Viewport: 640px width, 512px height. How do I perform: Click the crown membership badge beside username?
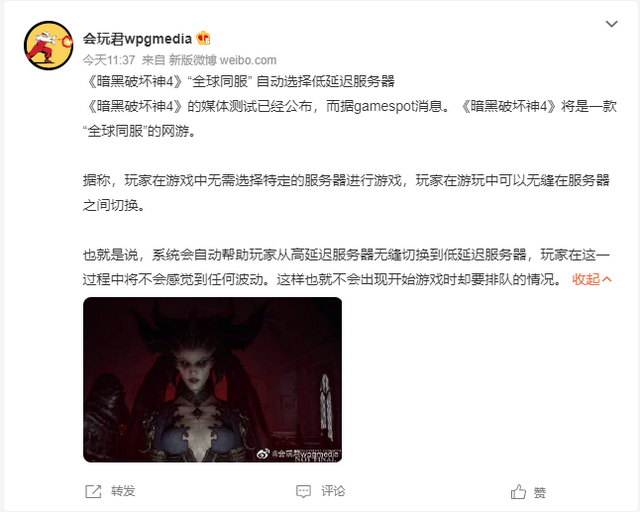[203, 38]
